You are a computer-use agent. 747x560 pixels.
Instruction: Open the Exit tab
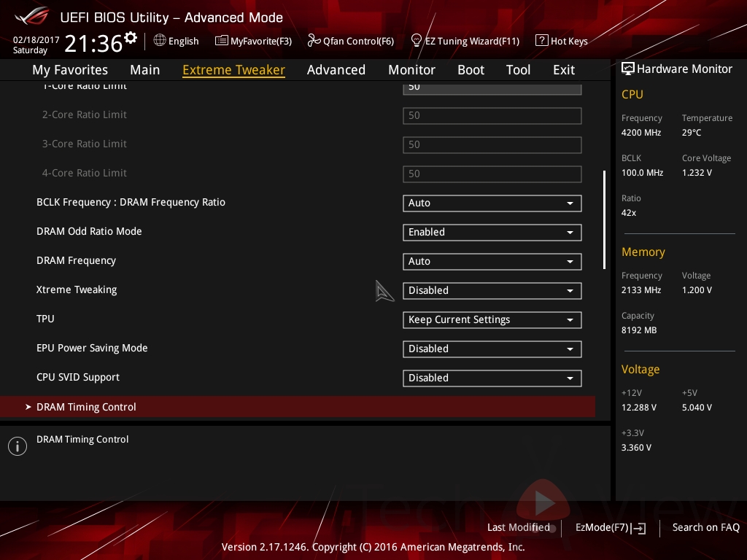[x=564, y=70]
